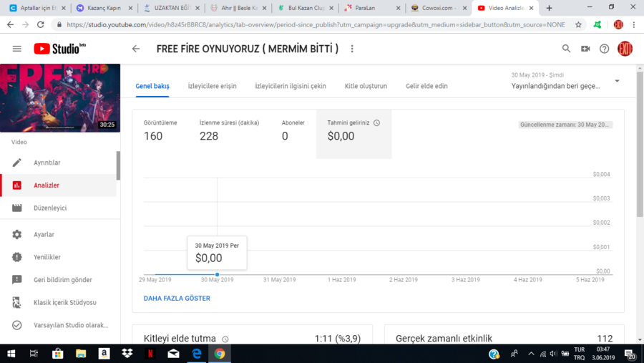Reload the page with browser refresh button

coord(40,24)
